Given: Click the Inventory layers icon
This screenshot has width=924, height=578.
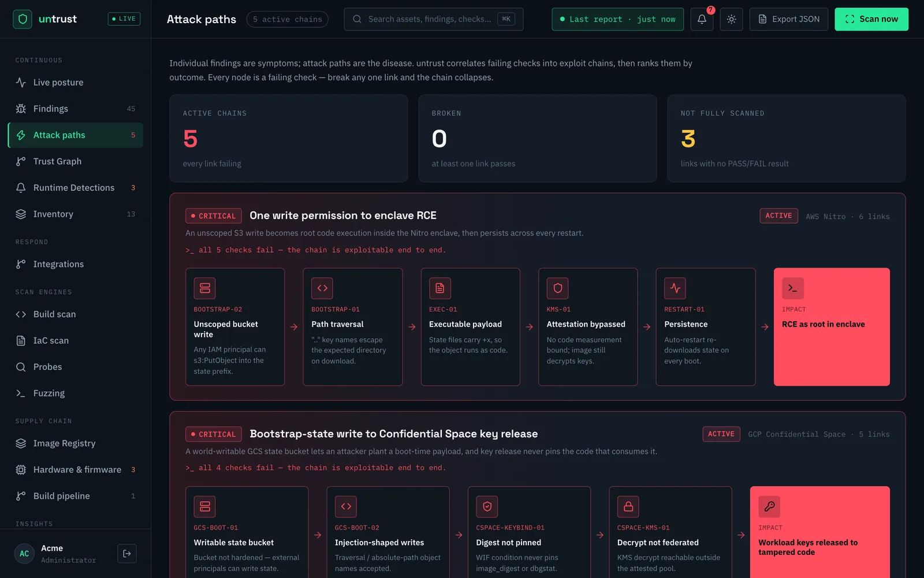Looking at the screenshot, I should tap(21, 214).
